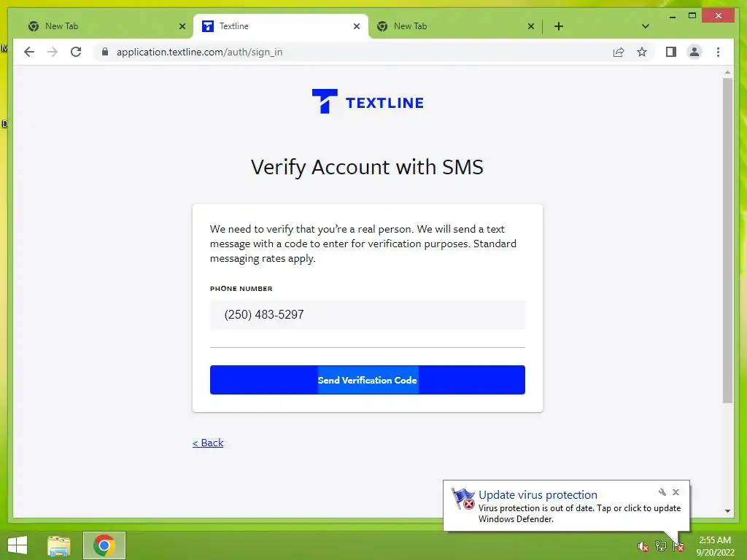Minimize the Chrome window
Image resolution: width=747 pixels, height=560 pixels.
pyautogui.click(x=672, y=16)
